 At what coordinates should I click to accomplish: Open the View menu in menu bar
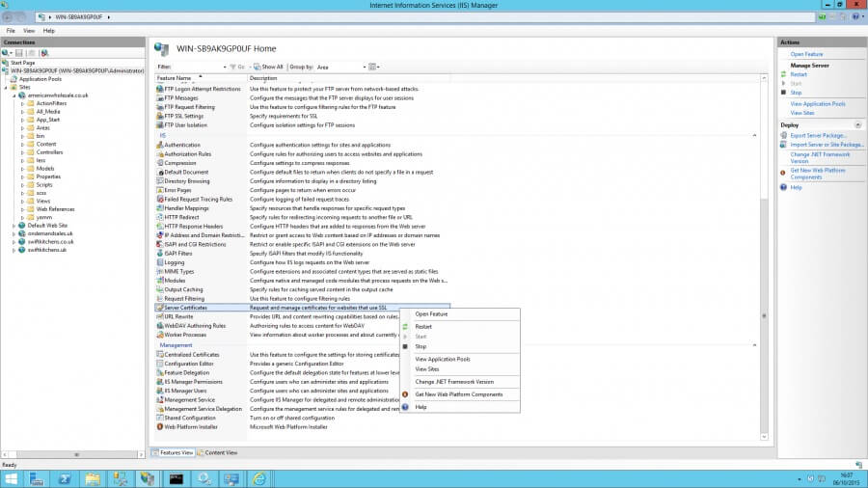point(29,31)
